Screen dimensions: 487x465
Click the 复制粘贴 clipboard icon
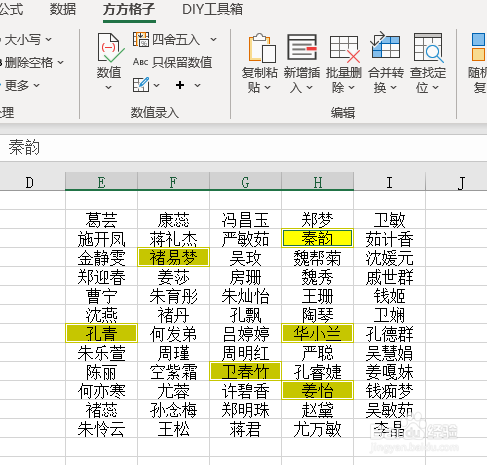(262, 48)
